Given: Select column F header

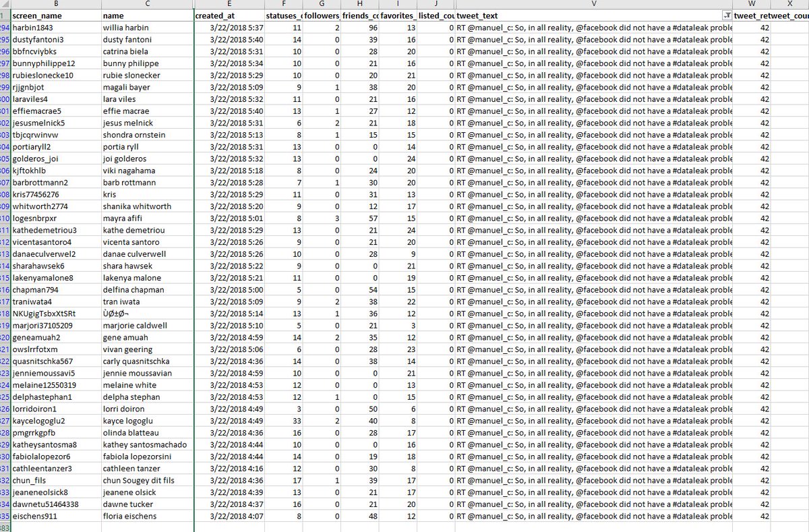Looking at the screenshot, I should point(284,4).
